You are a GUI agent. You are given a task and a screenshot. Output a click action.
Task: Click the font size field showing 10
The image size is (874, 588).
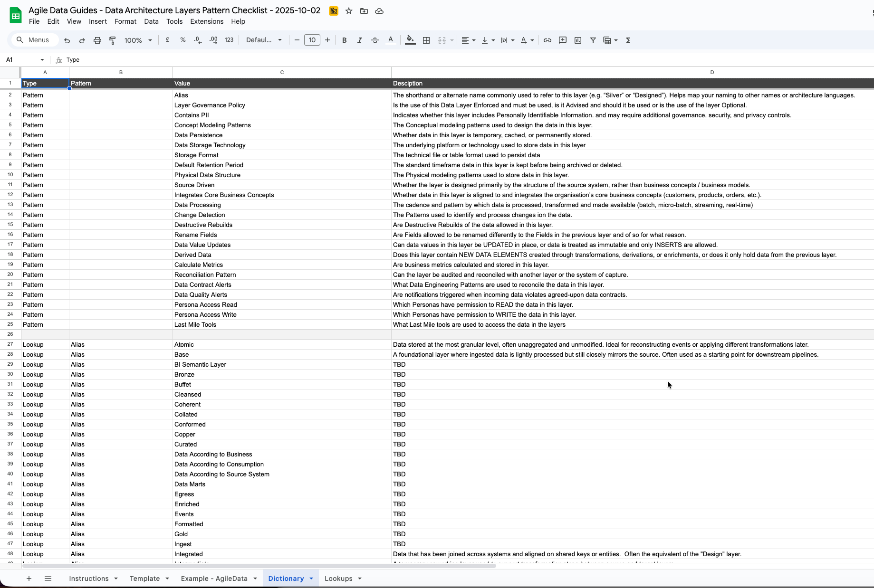312,40
